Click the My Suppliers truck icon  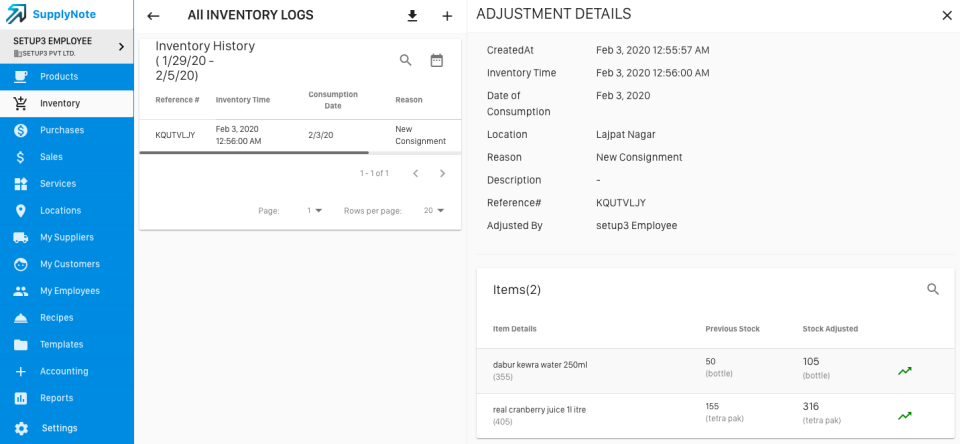tap(21, 238)
